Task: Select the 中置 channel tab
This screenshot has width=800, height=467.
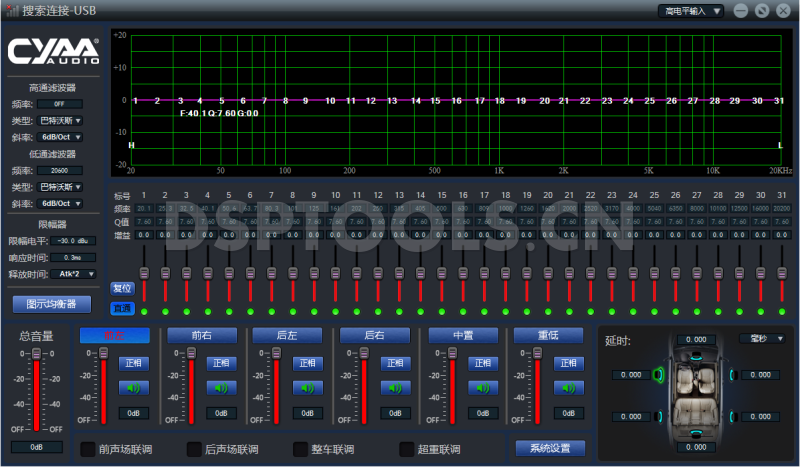Action: pos(463,335)
